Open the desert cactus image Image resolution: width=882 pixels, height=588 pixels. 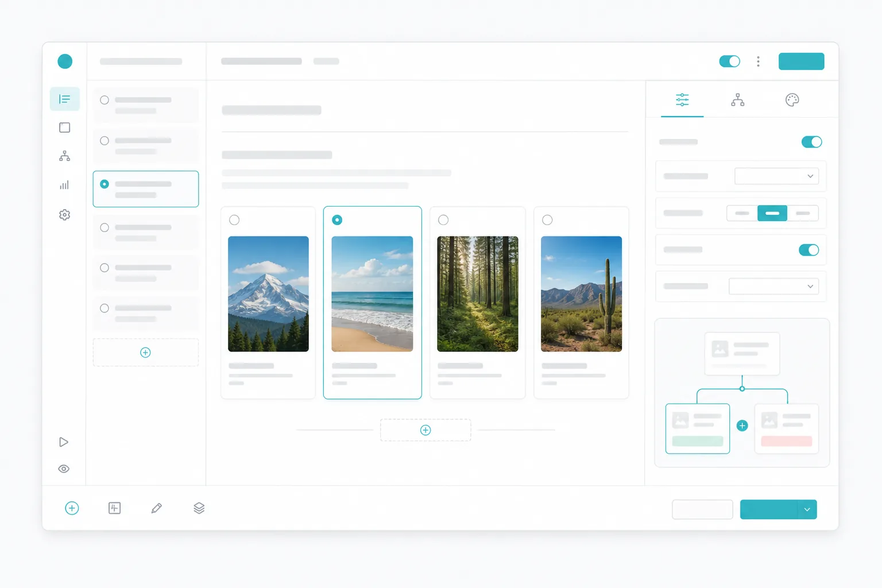click(581, 294)
